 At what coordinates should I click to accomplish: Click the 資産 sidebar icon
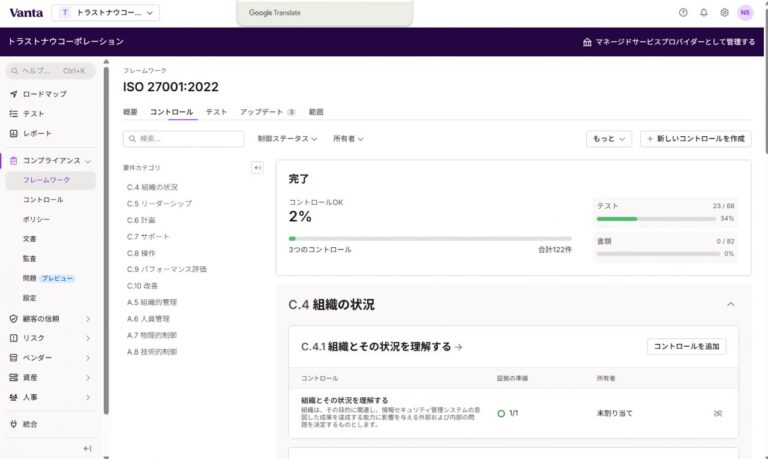pos(14,378)
